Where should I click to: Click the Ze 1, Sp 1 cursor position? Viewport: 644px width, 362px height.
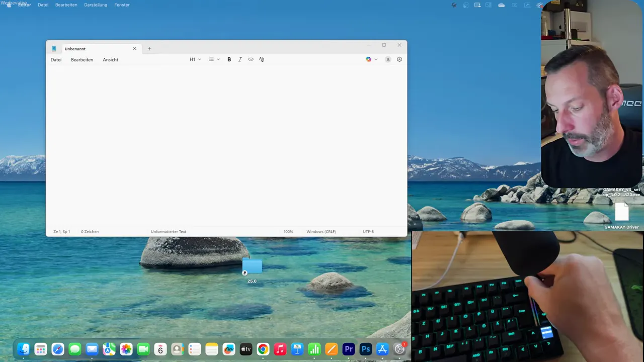tap(62, 232)
